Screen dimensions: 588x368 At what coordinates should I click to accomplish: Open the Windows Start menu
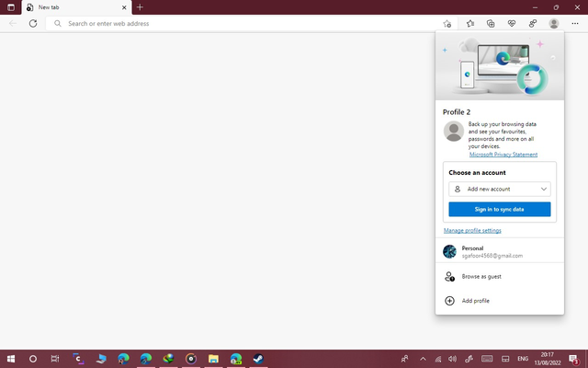11,359
